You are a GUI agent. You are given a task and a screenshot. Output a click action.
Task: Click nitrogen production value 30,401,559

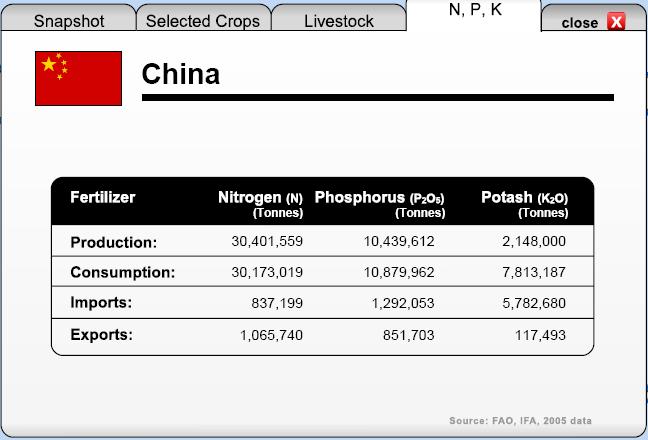click(x=267, y=241)
